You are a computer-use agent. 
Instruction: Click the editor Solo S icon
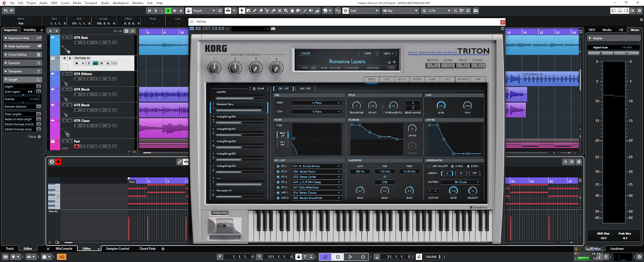(x=52, y=162)
